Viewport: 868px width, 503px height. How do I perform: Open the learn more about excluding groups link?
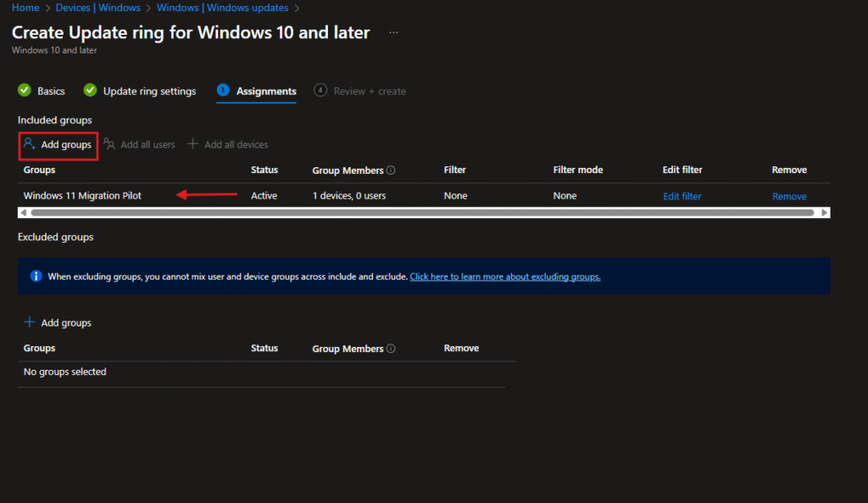tap(505, 277)
